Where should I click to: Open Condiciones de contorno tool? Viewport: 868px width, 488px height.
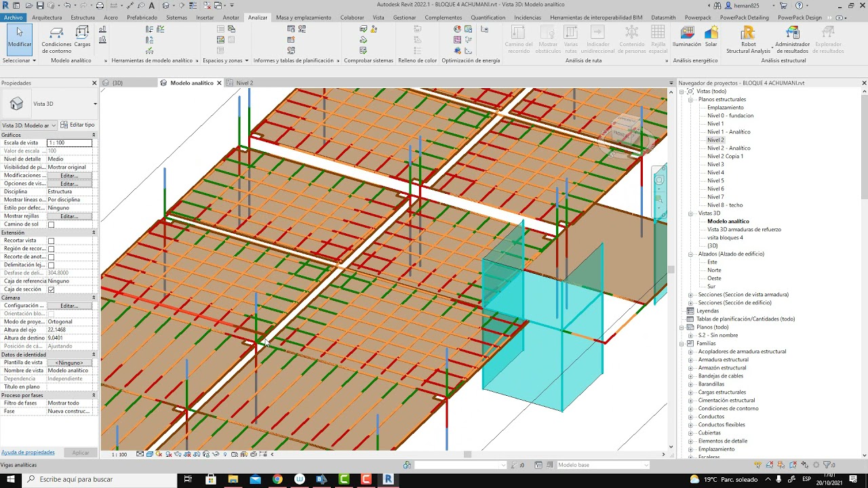pos(56,40)
